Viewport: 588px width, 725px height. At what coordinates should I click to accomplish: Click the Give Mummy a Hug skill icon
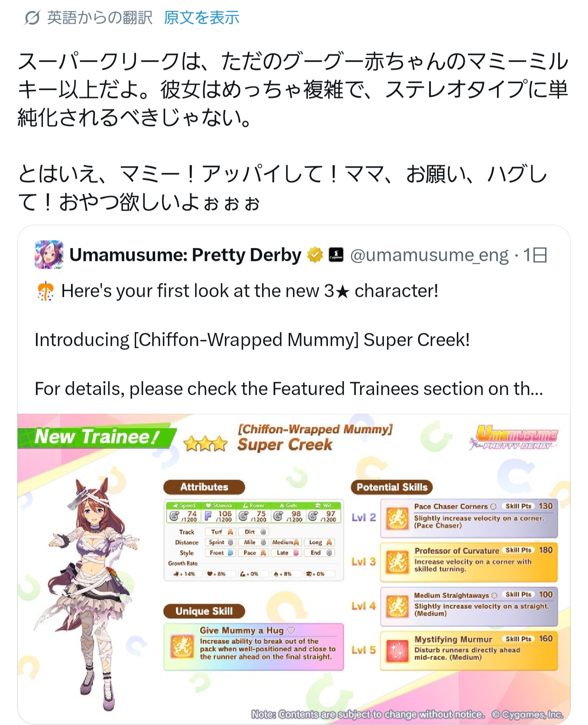click(182, 647)
